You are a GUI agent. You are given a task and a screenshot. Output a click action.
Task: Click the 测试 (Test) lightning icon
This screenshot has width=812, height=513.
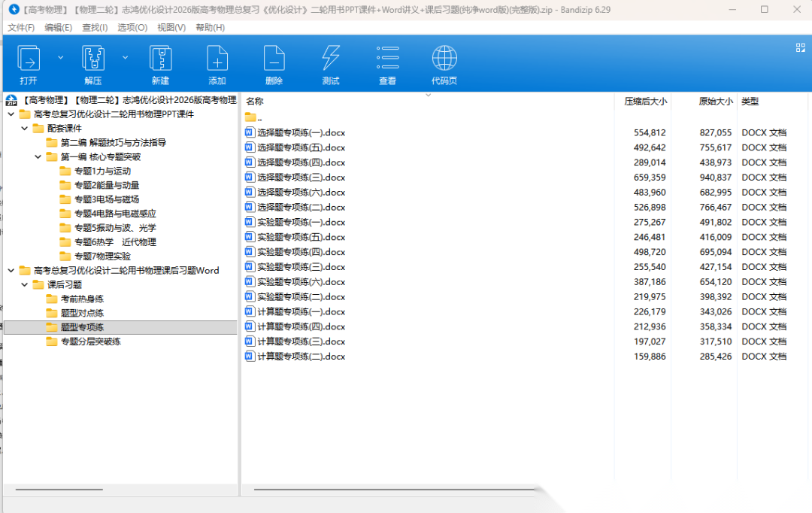[331, 59]
